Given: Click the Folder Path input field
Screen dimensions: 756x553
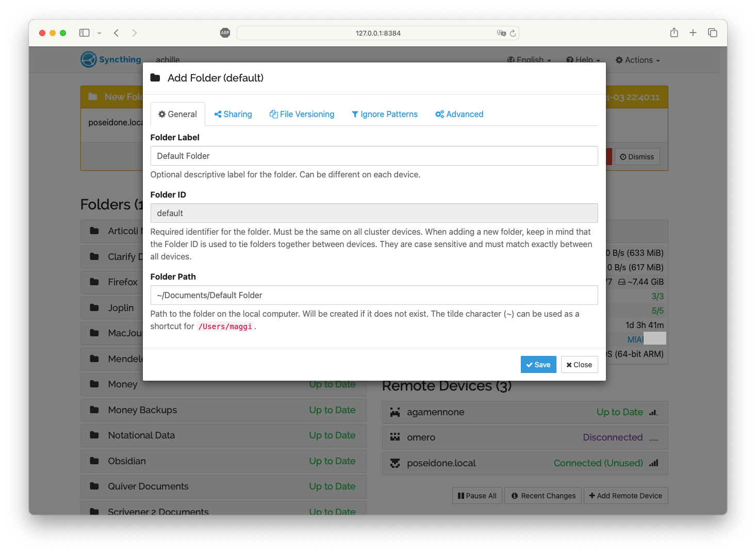Looking at the screenshot, I should coord(374,295).
